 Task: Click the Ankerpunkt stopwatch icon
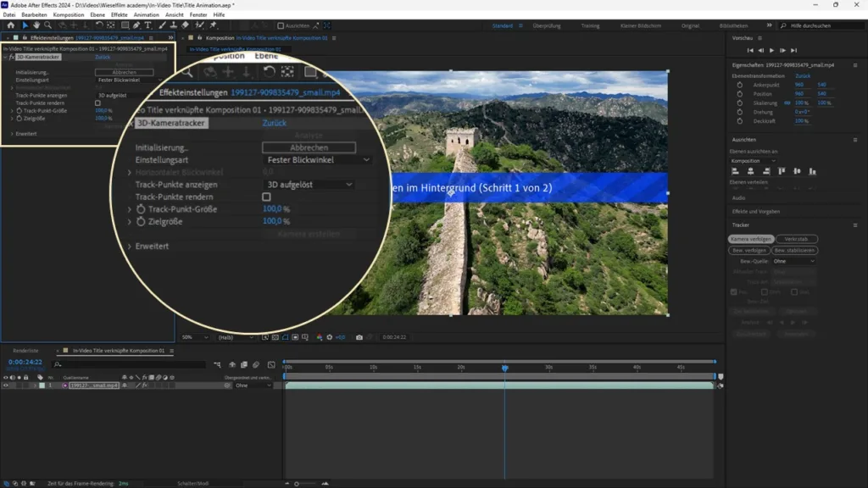[x=739, y=86]
